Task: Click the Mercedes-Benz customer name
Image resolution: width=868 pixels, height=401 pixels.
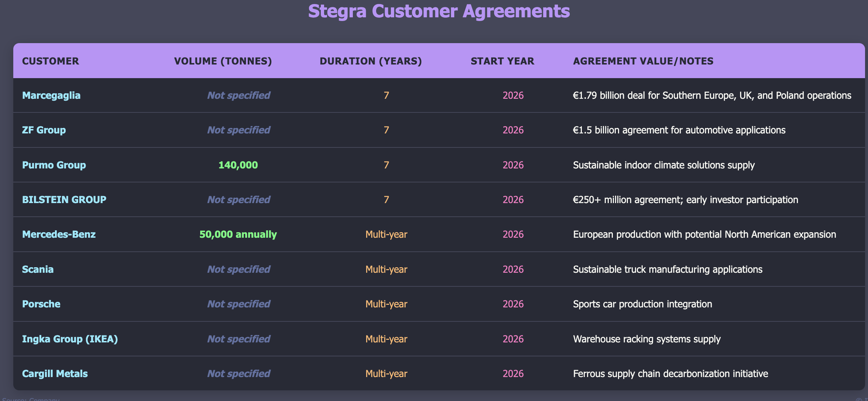Action: click(59, 234)
